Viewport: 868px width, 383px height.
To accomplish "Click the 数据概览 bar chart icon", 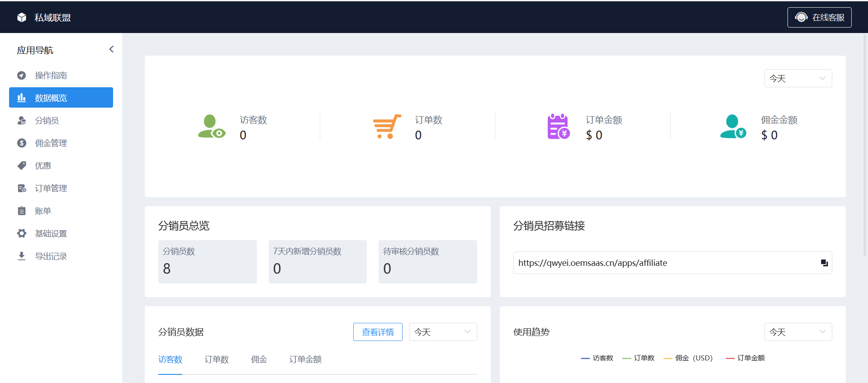I will (x=21, y=98).
